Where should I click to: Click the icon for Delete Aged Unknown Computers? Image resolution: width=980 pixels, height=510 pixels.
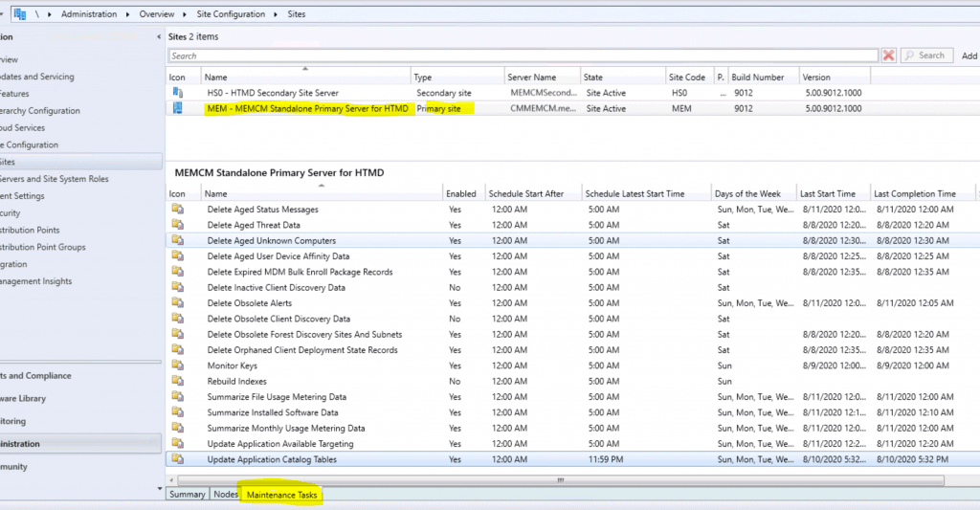[x=177, y=240]
